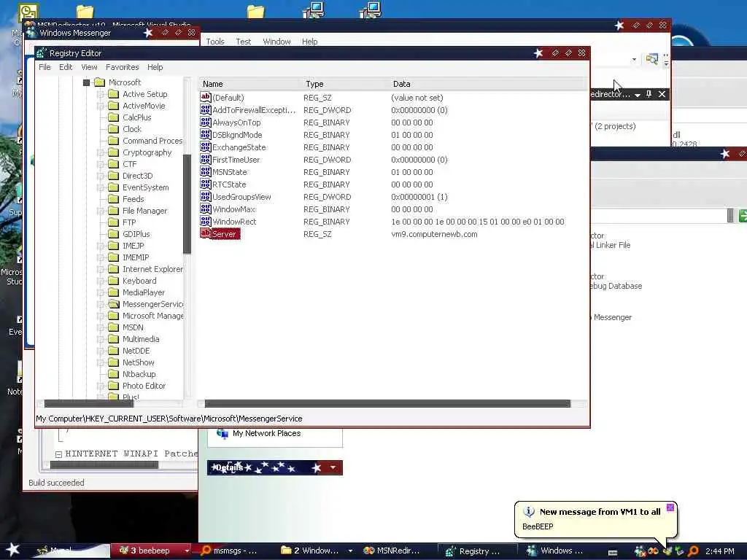Screen dimensions: 747x560
Task: Click the UsedGroupsView value icon
Action: (x=205, y=196)
